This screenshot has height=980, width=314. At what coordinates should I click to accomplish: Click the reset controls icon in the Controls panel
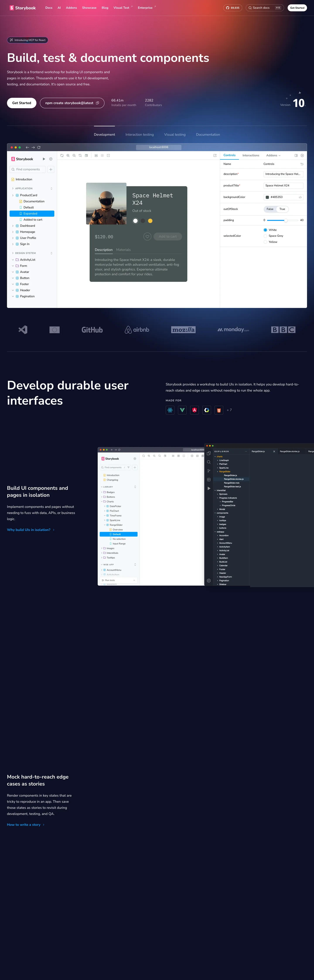[x=302, y=164]
